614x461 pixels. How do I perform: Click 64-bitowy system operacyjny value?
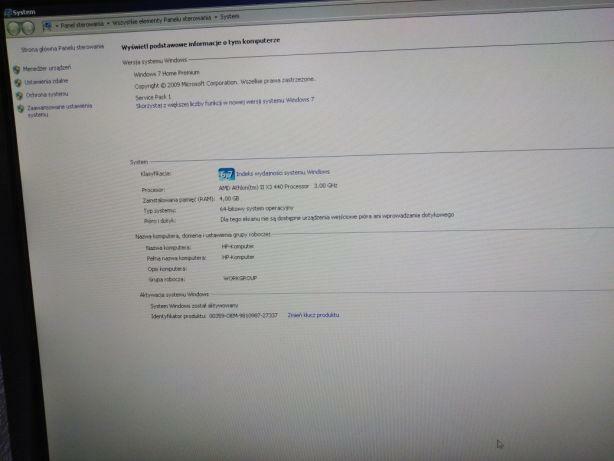[x=256, y=208]
